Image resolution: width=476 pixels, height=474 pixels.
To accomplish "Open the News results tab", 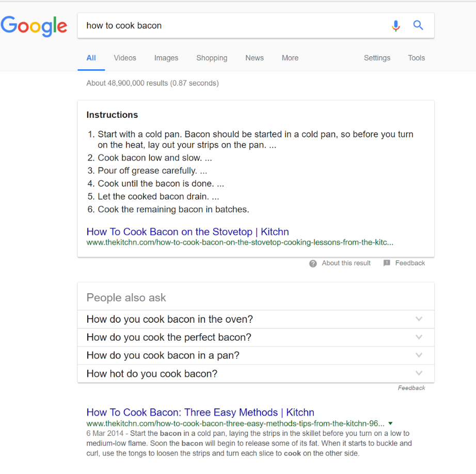I will tap(255, 58).
